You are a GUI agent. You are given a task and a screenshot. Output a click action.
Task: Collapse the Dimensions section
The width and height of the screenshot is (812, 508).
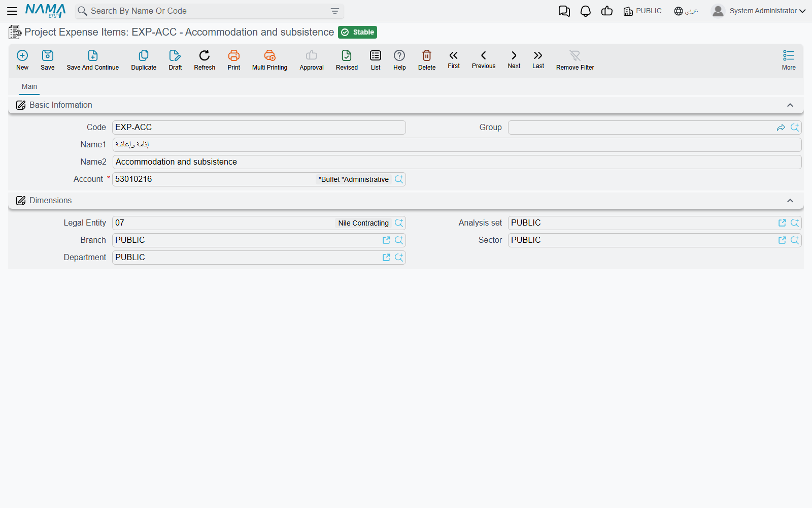coord(790,201)
